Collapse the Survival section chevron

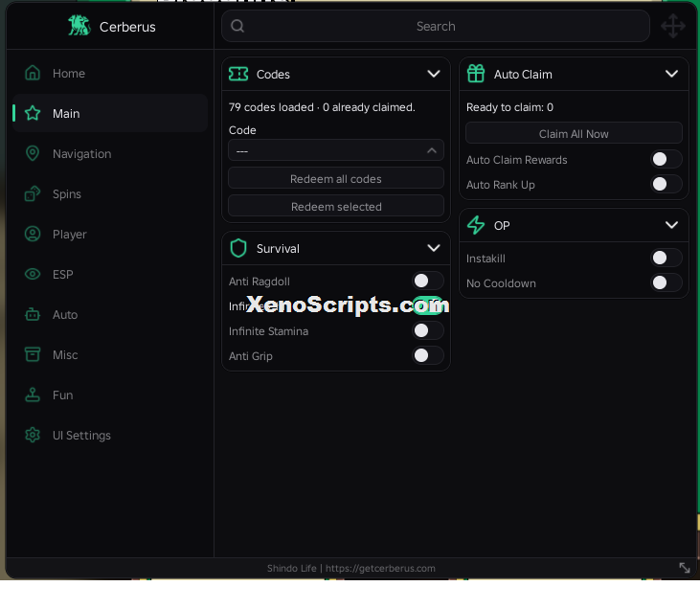(434, 248)
